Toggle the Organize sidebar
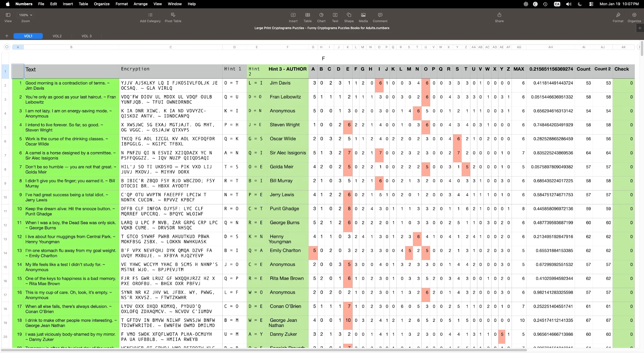This screenshot has height=353, width=644. 634,15
